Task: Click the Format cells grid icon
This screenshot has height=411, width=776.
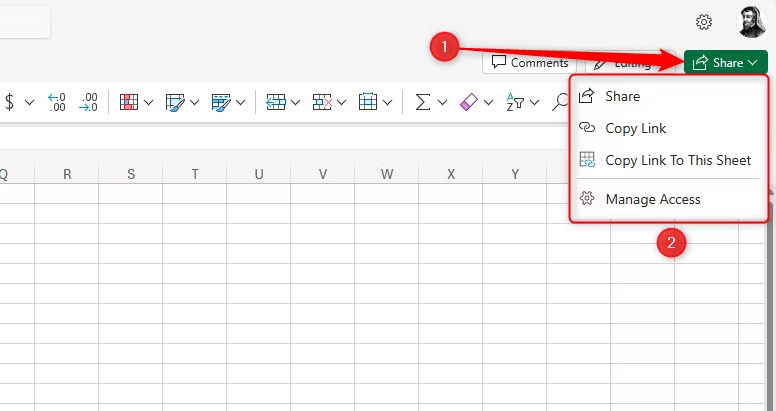Action: (x=368, y=103)
